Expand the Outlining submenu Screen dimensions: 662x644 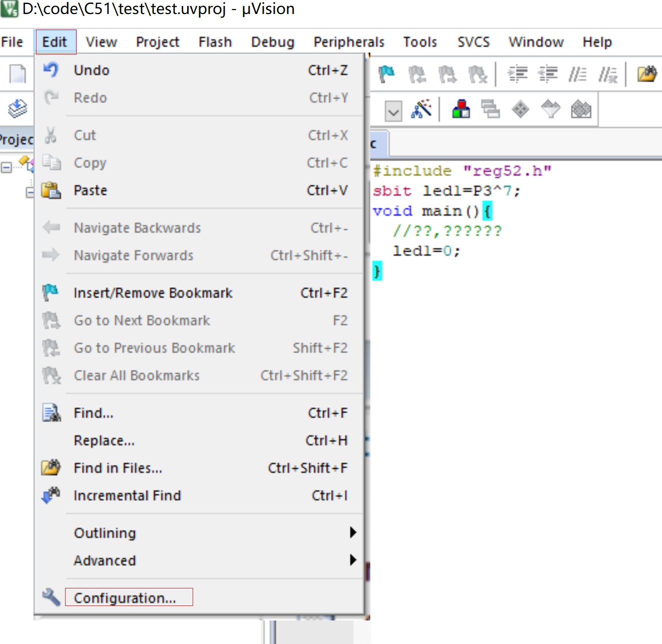point(199,533)
